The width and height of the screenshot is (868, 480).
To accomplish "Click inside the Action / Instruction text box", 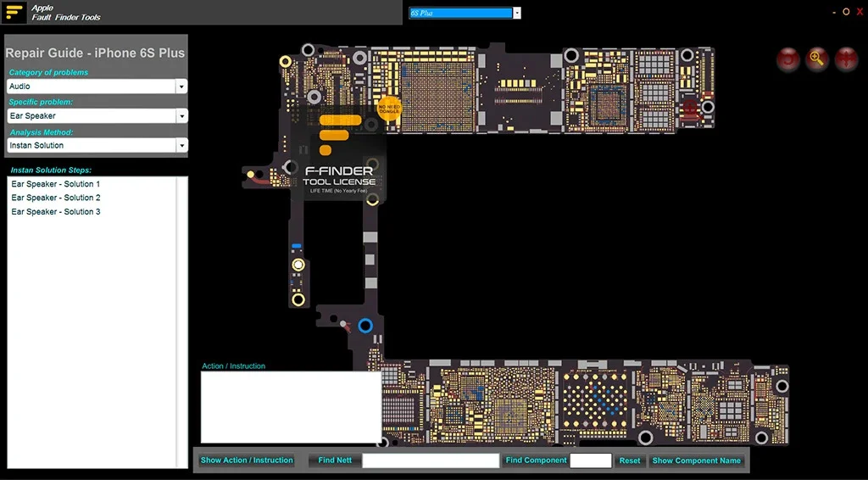I will (291, 407).
